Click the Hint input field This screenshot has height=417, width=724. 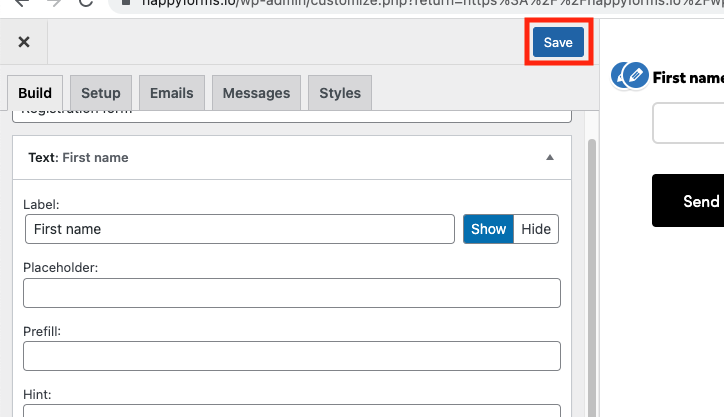coord(292,411)
